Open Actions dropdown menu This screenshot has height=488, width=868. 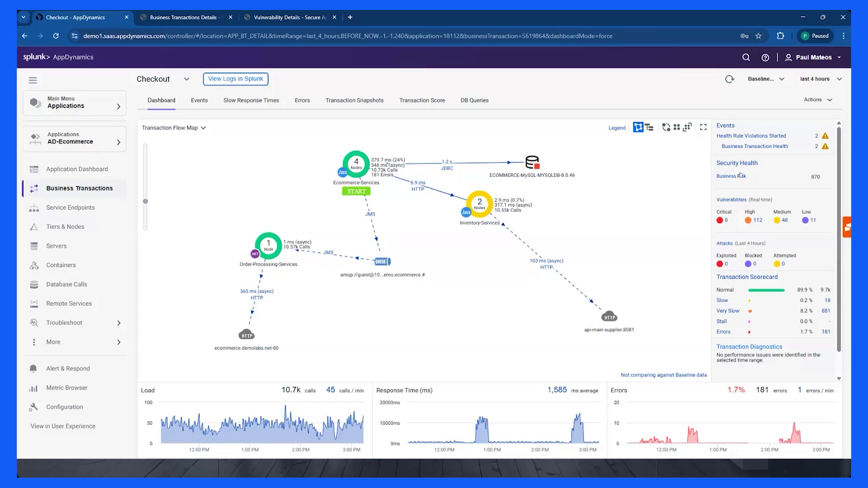[818, 100]
